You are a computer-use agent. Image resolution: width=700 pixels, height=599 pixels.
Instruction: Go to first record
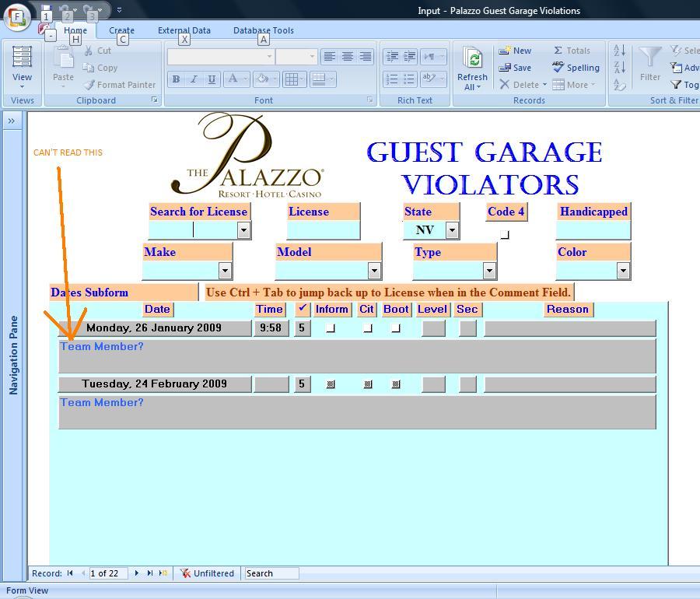click(70, 573)
